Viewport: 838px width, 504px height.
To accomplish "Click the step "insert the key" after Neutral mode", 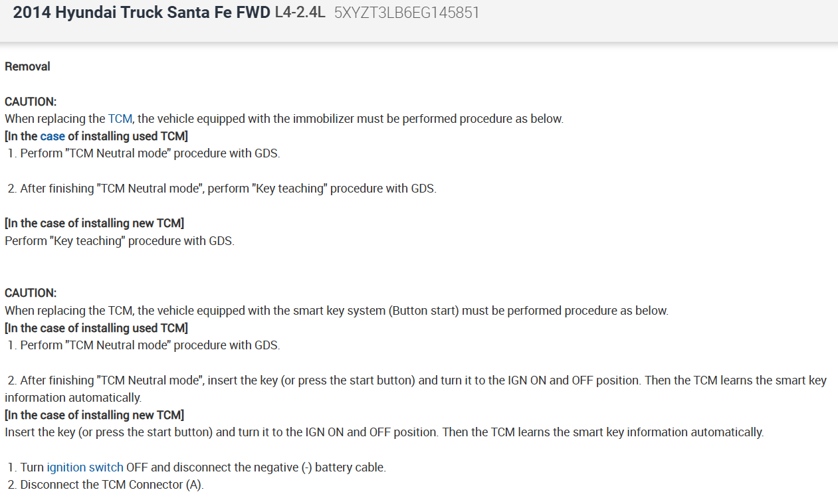I will point(417,380).
